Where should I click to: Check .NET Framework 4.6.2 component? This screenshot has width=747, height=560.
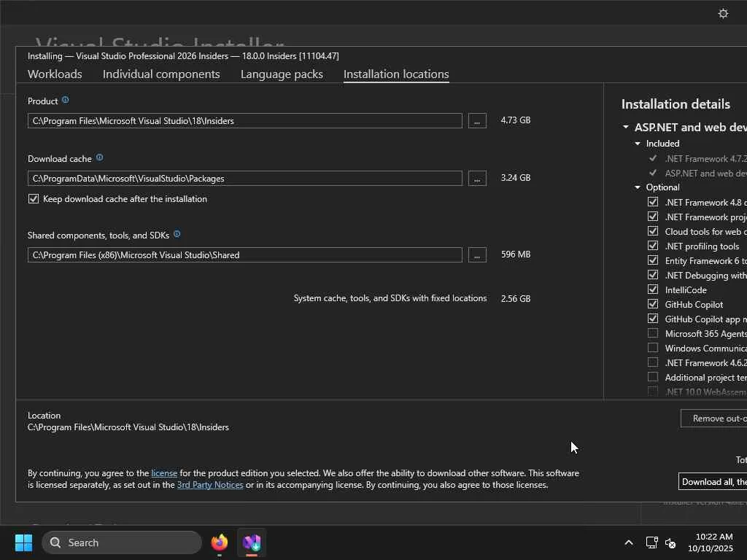click(x=653, y=363)
